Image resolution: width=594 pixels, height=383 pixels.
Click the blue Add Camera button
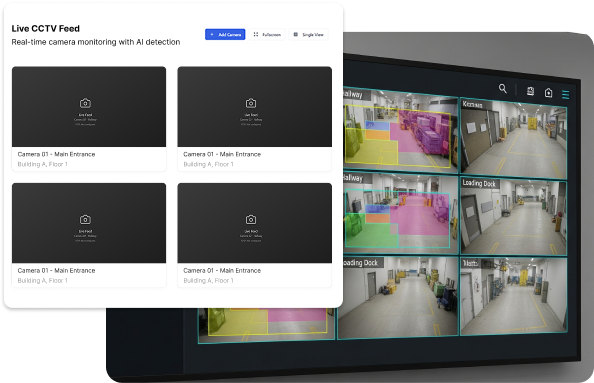click(225, 34)
